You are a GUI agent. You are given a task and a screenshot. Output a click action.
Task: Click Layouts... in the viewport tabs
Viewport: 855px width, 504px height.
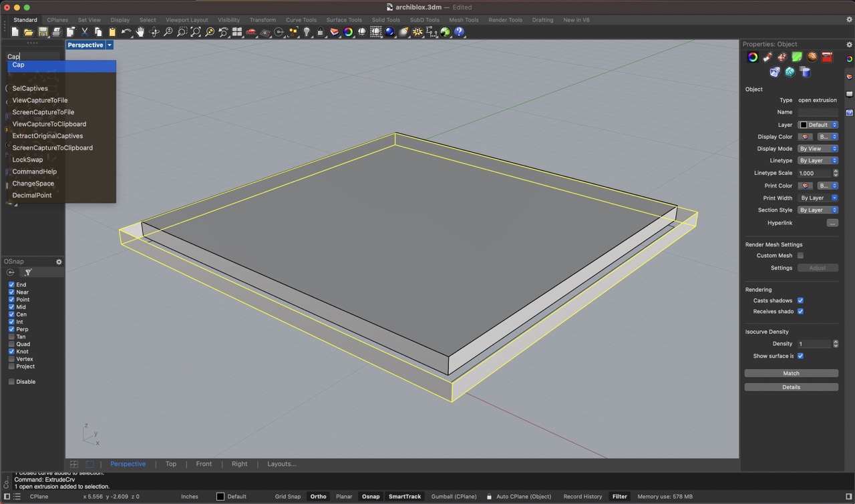tap(282, 464)
